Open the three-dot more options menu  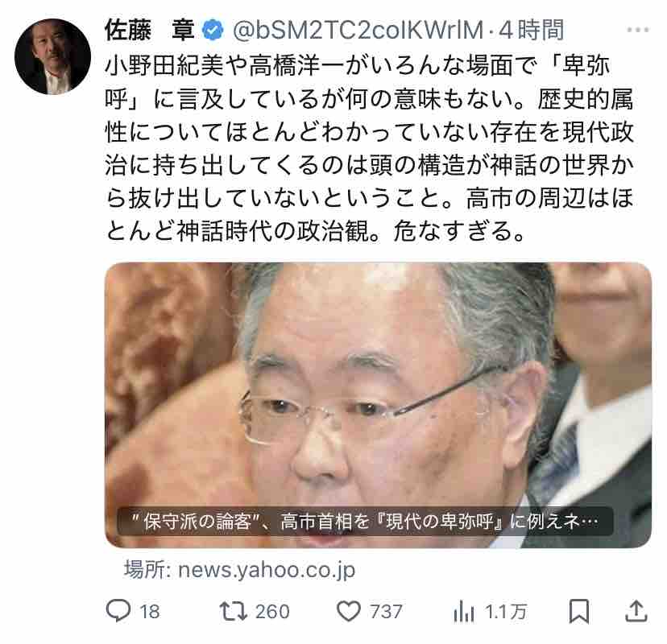[638, 30]
